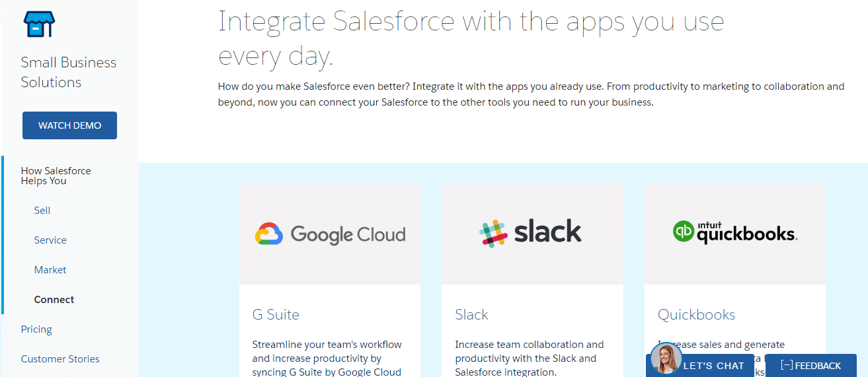Open the Google Cloud card image
This screenshot has width=868, height=377.
(x=330, y=234)
